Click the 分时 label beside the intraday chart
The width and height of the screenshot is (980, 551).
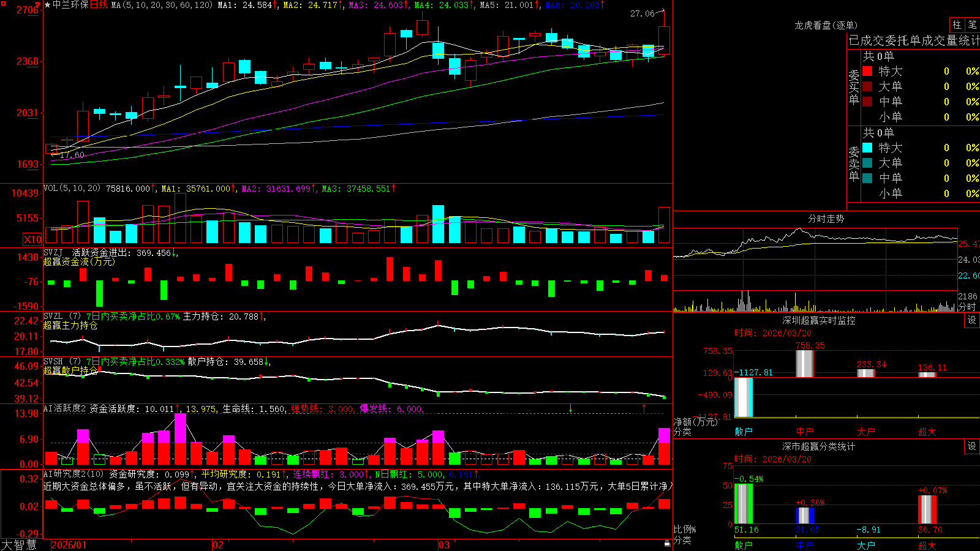coord(967,306)
